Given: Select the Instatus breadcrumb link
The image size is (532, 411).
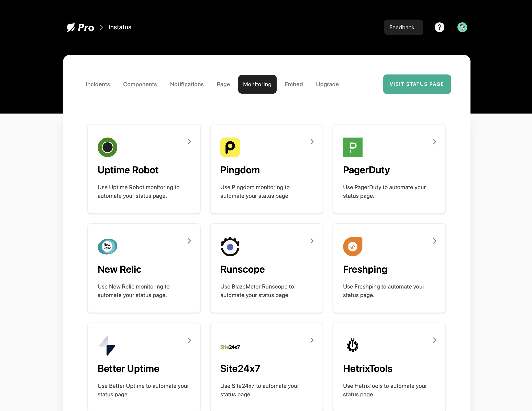Looking at the screenshot, I should coord(120,27).
